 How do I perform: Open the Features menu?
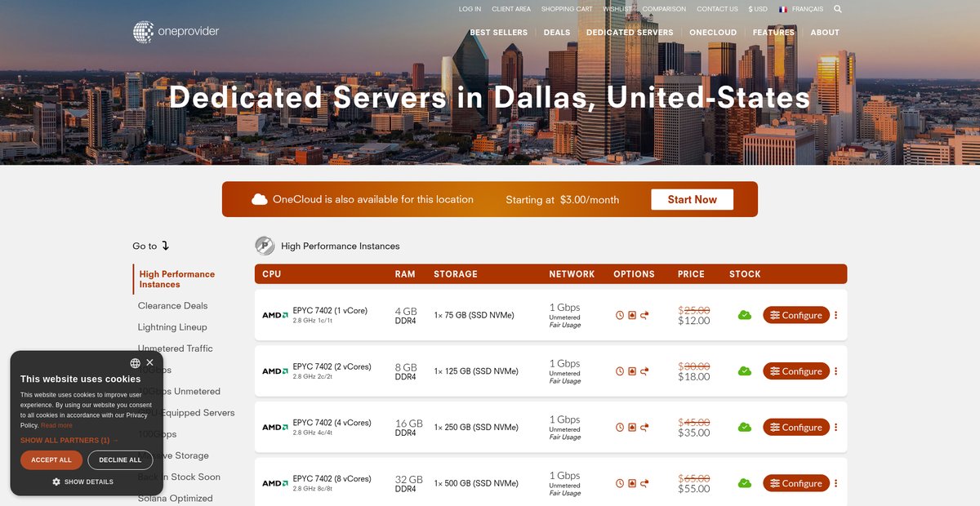point(773,33)
